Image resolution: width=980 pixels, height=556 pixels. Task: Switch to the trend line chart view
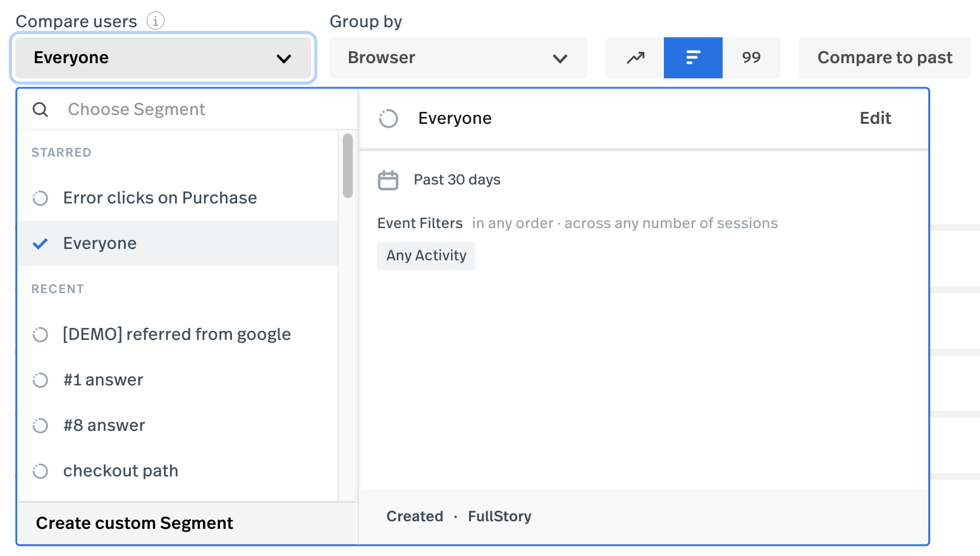(x=635, y=57)
